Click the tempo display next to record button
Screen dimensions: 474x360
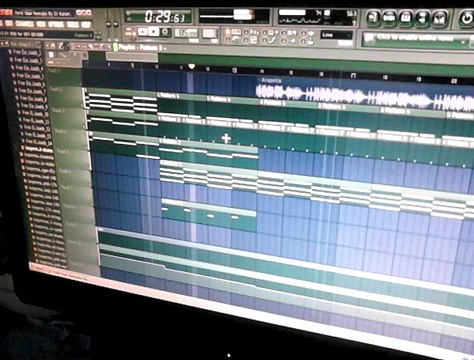(187, 33)
